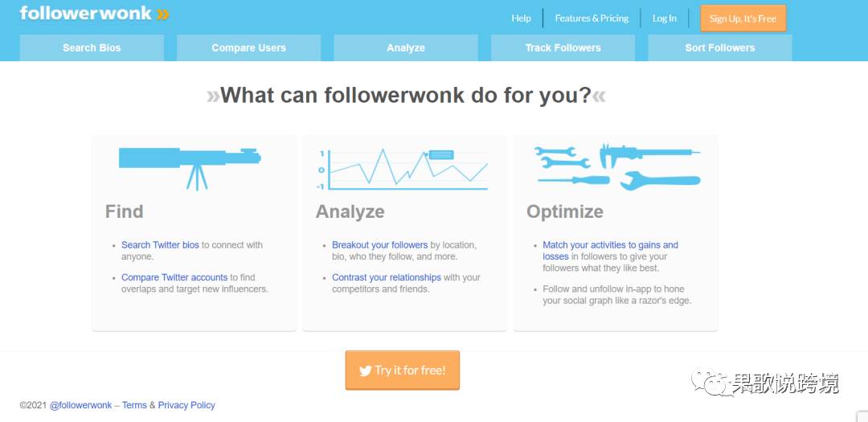Click the Log In link
Viewport: 868px width, 422px height.
click(x=665, y=18)
